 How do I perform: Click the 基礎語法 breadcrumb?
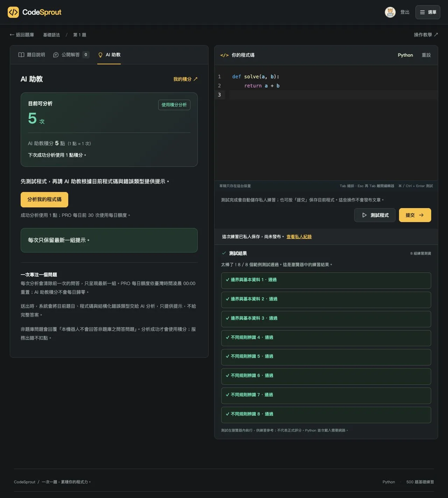pos(51,35)
